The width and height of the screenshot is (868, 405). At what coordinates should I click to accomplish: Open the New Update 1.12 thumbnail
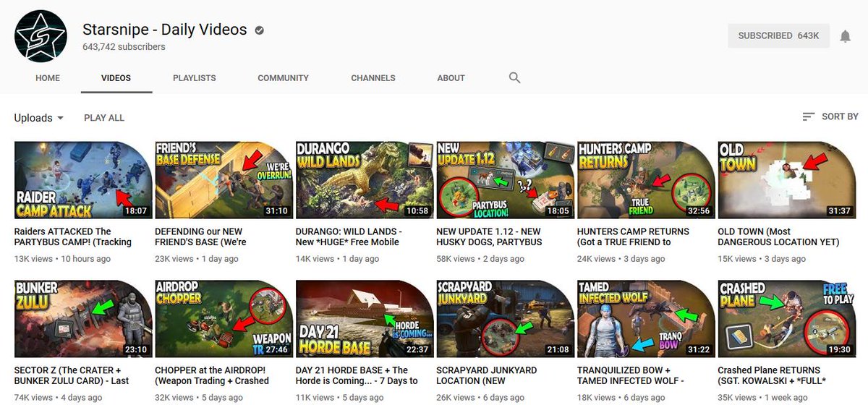pos(505,180)
